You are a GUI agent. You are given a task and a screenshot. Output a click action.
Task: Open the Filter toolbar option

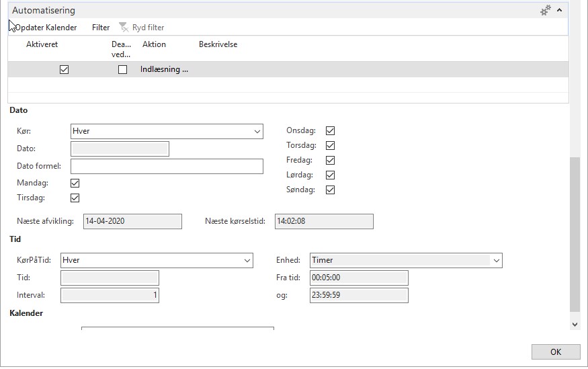pos(101,28)
